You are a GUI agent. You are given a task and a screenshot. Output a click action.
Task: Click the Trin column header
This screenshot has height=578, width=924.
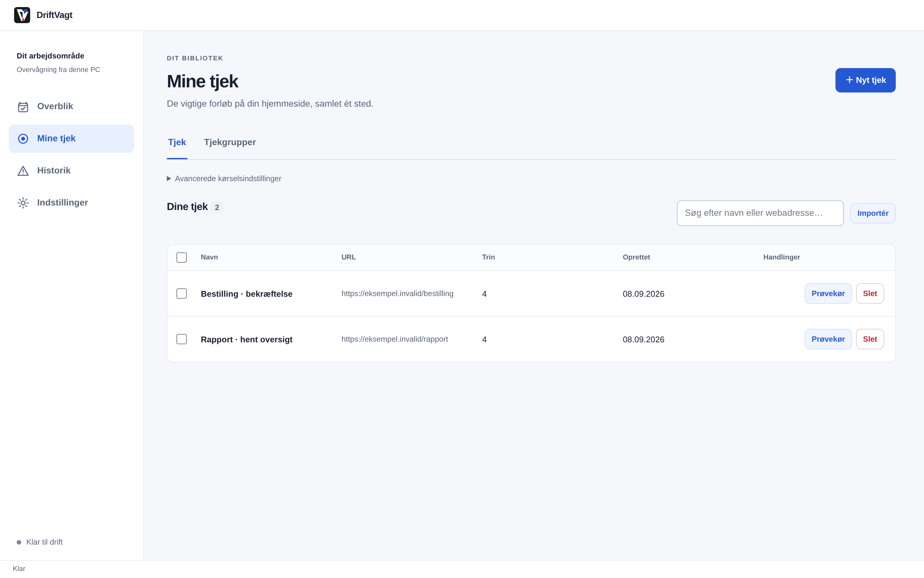pos(488,257)
